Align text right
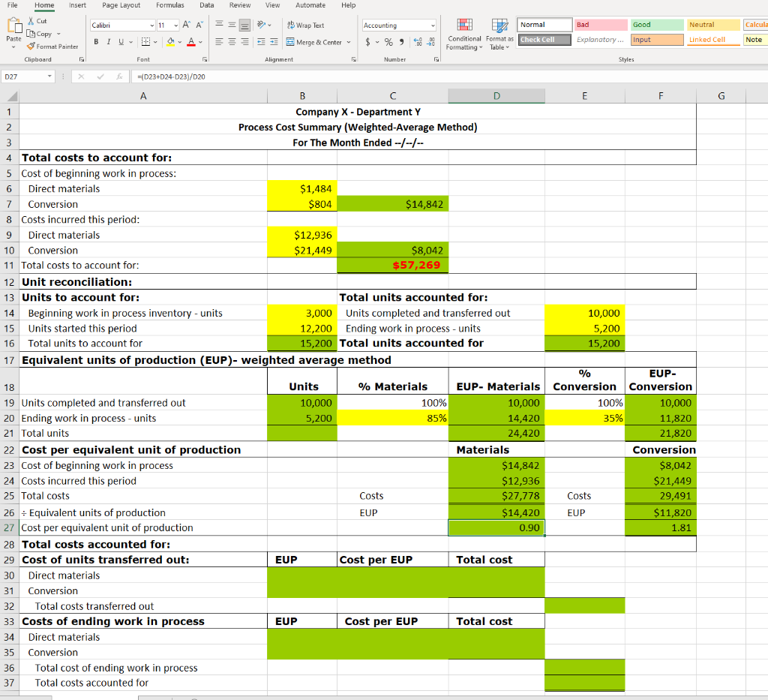768x700 pixels. coord(245,42)
